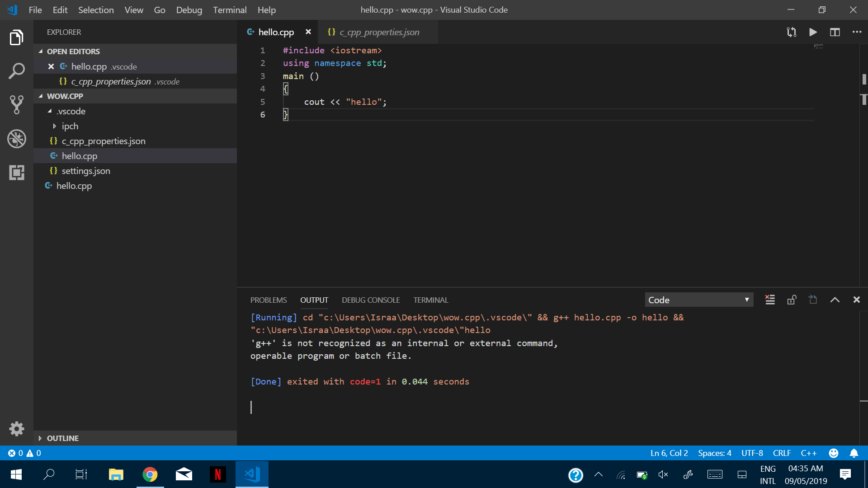
Task: Switch to the Output panel tab
Action: pos(314,300)
